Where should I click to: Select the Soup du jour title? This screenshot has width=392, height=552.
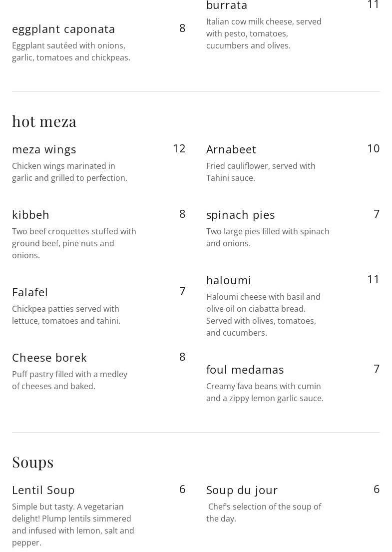pyautogui.click(x=242, y=490)
